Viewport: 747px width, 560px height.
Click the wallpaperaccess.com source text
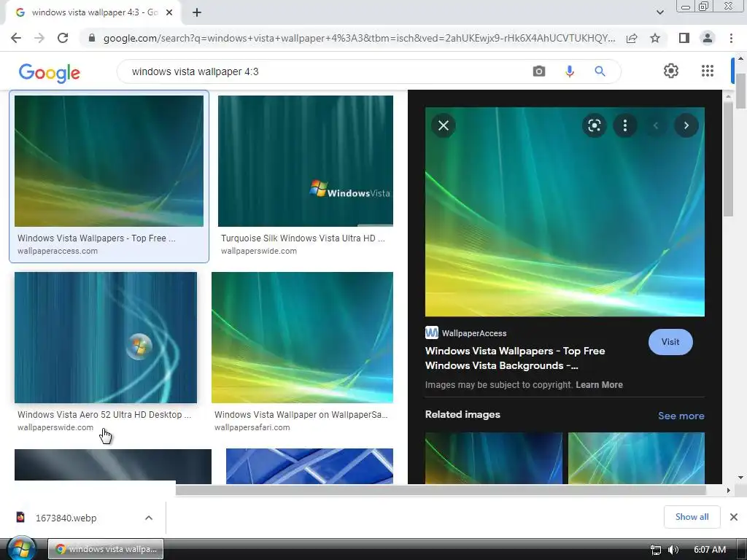(58, 251)
